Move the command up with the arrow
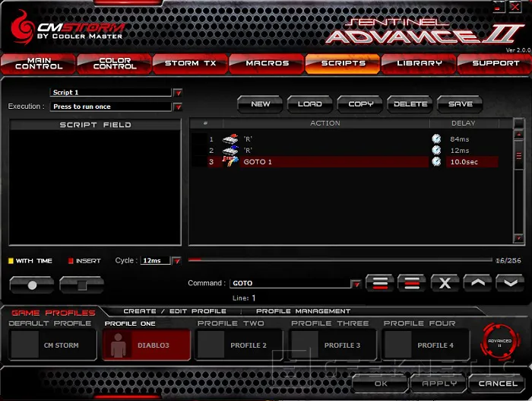 [x=478, y=283]
